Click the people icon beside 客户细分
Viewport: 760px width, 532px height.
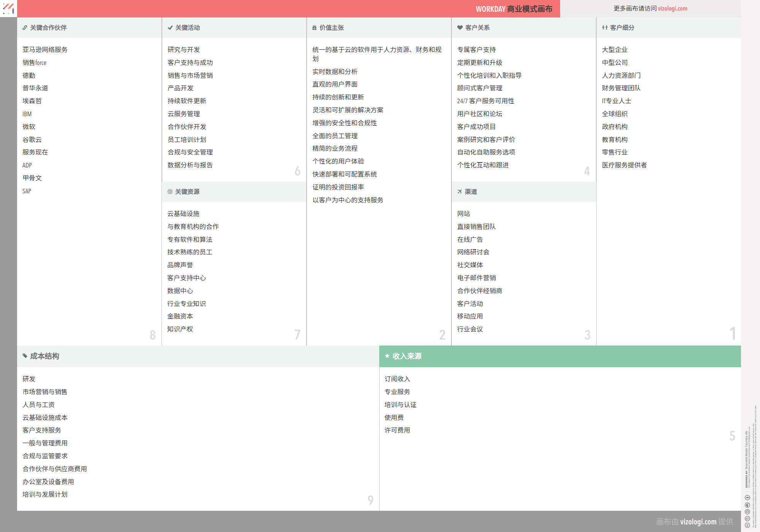coord(605,28)
